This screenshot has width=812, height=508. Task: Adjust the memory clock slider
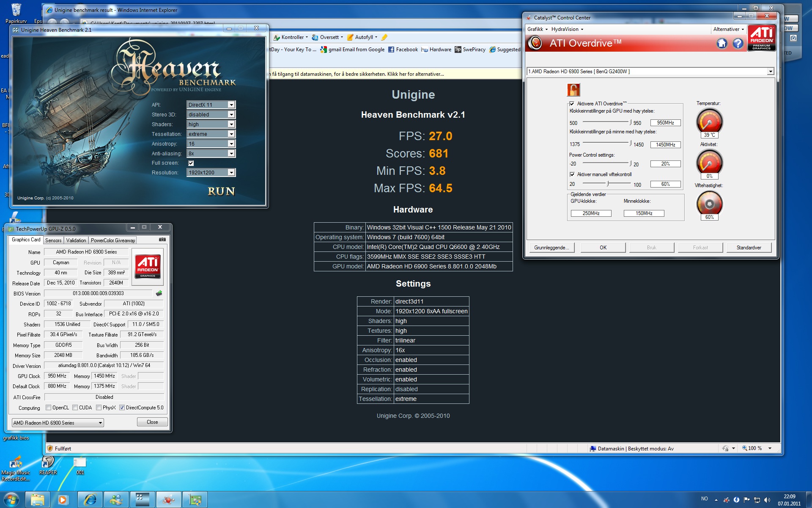(630, 143)
